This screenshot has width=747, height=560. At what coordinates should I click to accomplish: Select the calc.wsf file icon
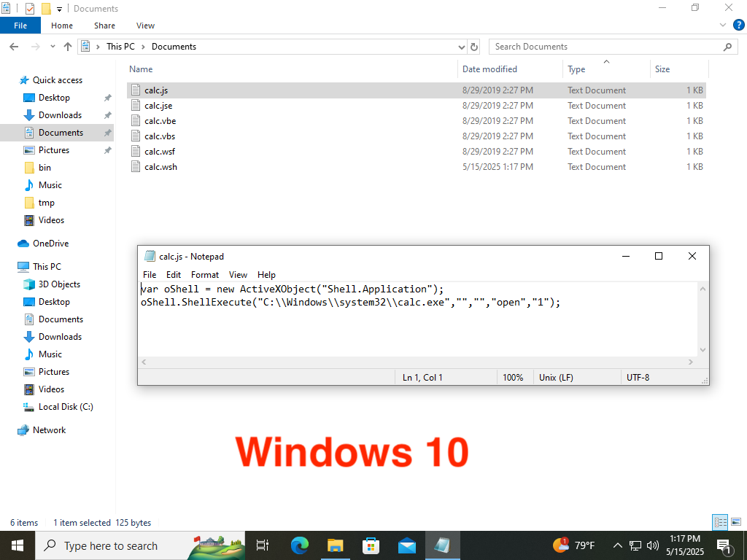136,151
